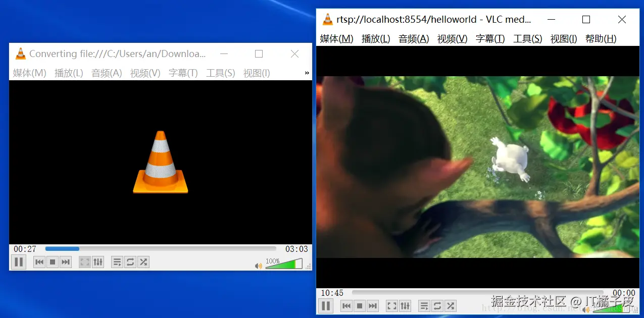Stop playback in the rtsp window
The image size is (644, 318).
pos(360,306)
